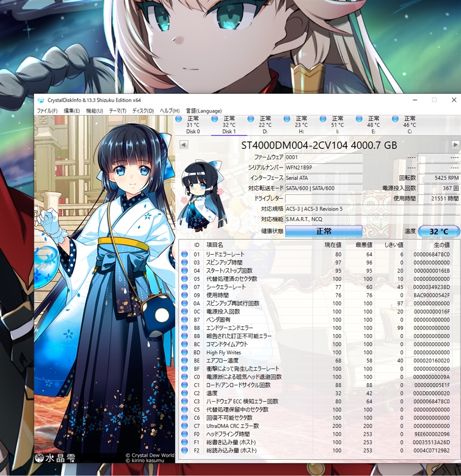Click the 最悪値 column header

click(364, 245)
